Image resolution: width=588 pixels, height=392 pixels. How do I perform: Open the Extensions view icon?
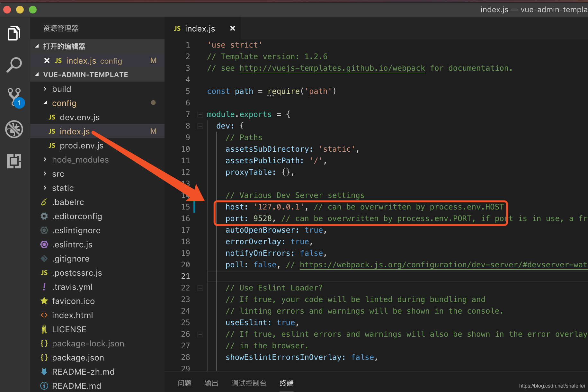tap(14, 161)
